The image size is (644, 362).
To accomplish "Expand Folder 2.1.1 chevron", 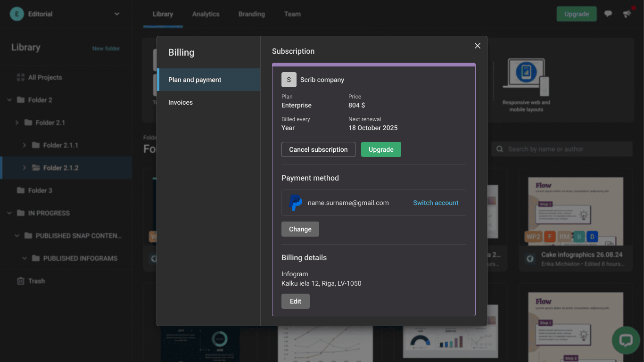I will (x=25, y=145).
